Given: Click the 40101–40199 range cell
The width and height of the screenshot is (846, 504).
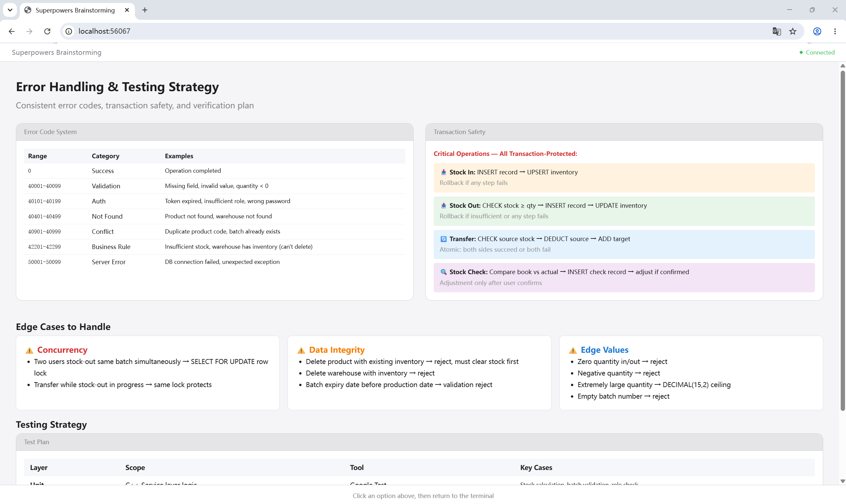Looking at the screenshot, I should pyautogui.click(x=44, y=201).
